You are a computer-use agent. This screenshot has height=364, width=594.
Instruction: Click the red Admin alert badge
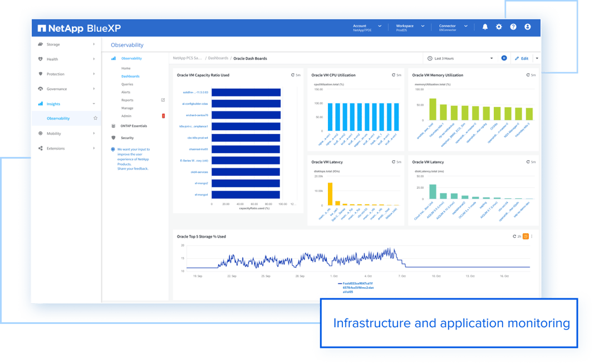(x=163, y=116)
